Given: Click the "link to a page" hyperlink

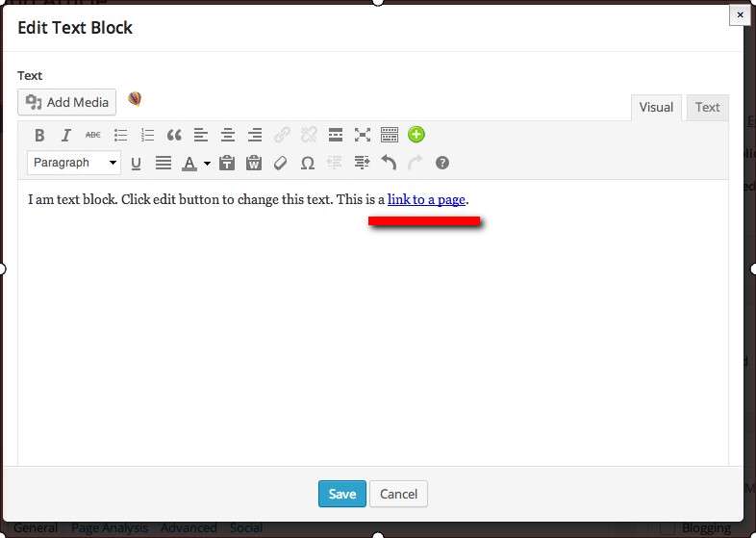Looking at the screenshot, I should [x=426, y=199].
